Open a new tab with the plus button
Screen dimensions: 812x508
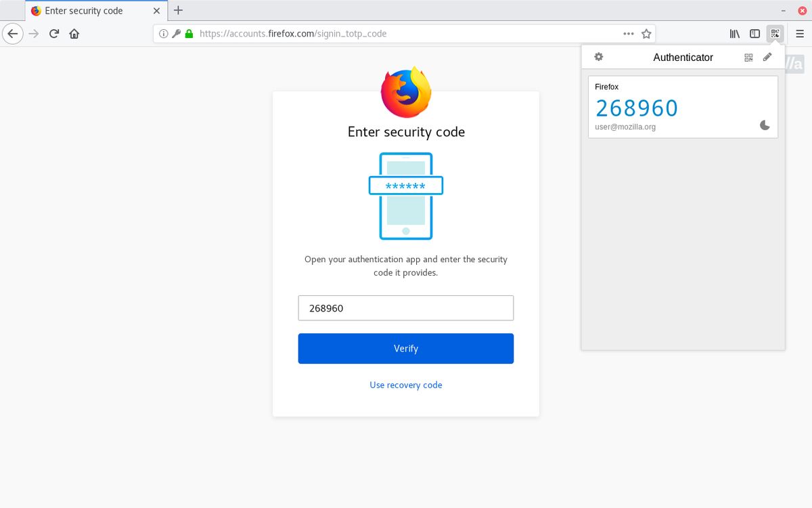[x=178, y=10]
